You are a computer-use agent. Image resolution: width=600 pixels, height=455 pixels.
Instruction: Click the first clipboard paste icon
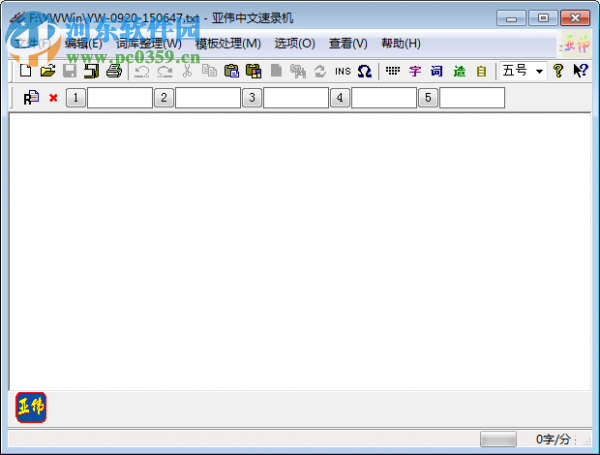pyautogui.click(x=232, y=71)
